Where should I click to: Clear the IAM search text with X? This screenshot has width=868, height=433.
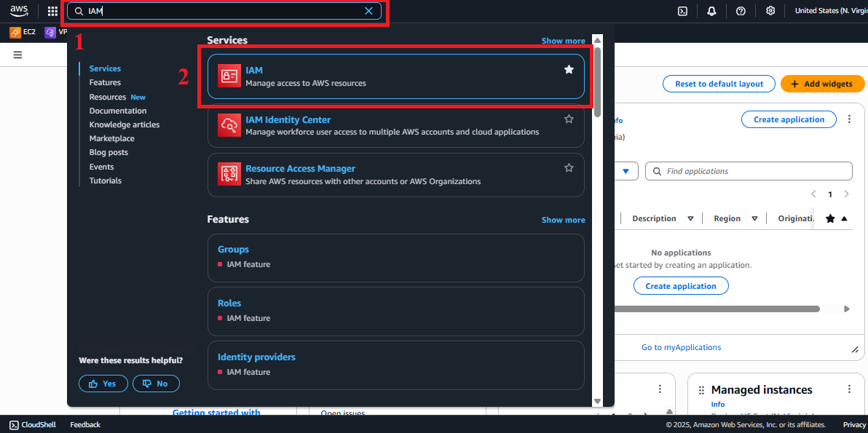tap(368, 11)
